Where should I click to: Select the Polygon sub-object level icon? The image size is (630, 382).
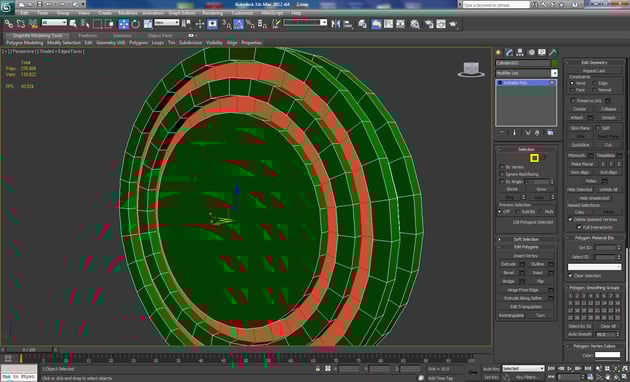pyautogui.click(x=534, y=158)
